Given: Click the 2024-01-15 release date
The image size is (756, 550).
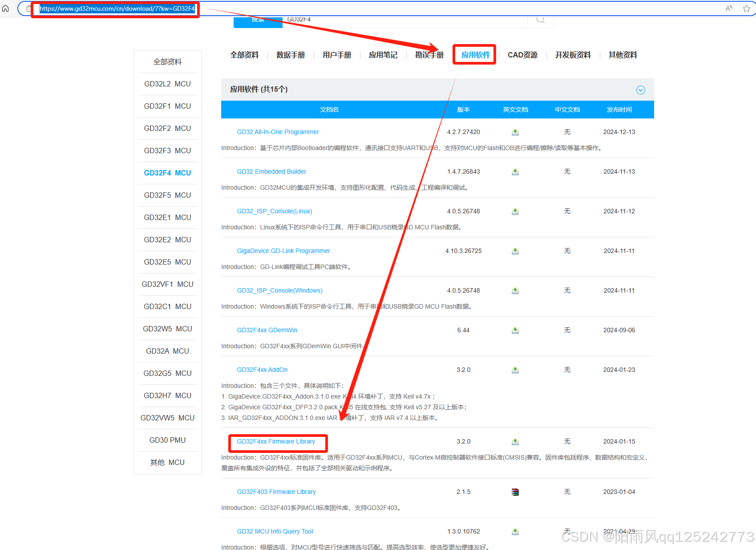Looking at the screenshot, I should (x=619, y=441).
